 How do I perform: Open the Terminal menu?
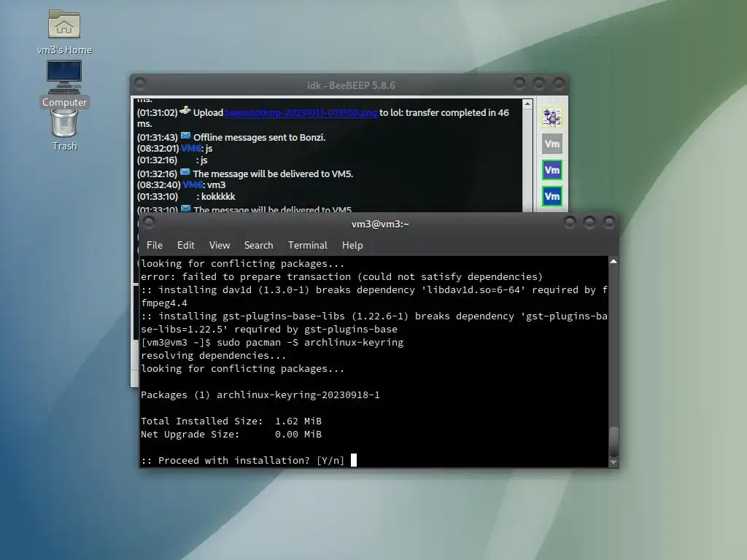307,245
